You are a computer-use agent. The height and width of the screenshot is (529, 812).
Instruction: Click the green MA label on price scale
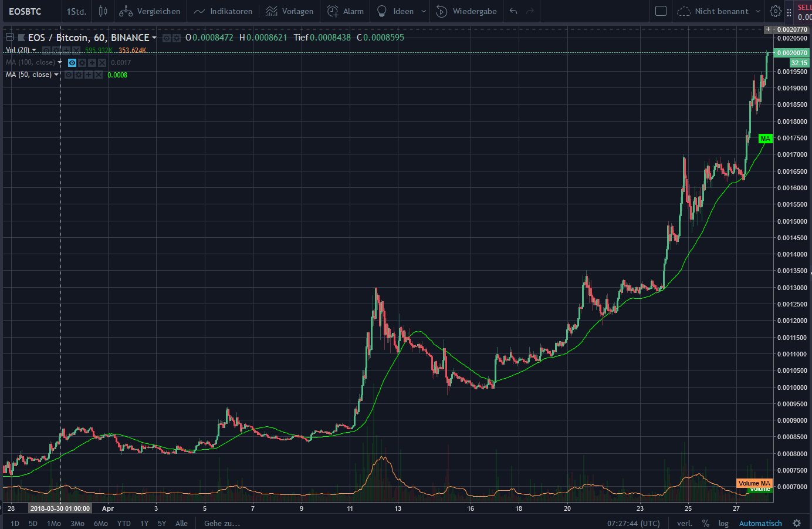pyautogui.click(x=765, y=139)
